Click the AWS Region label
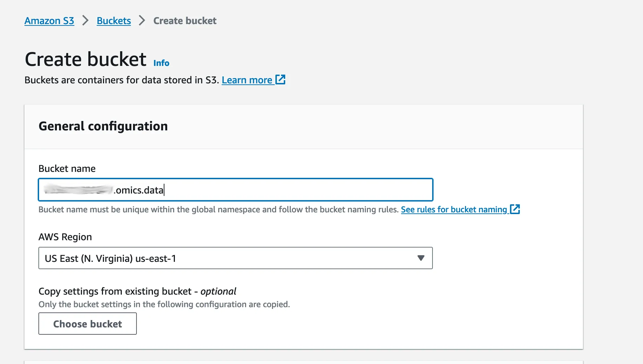The width and height of the screenshot is (643, 364). [65, 237]
